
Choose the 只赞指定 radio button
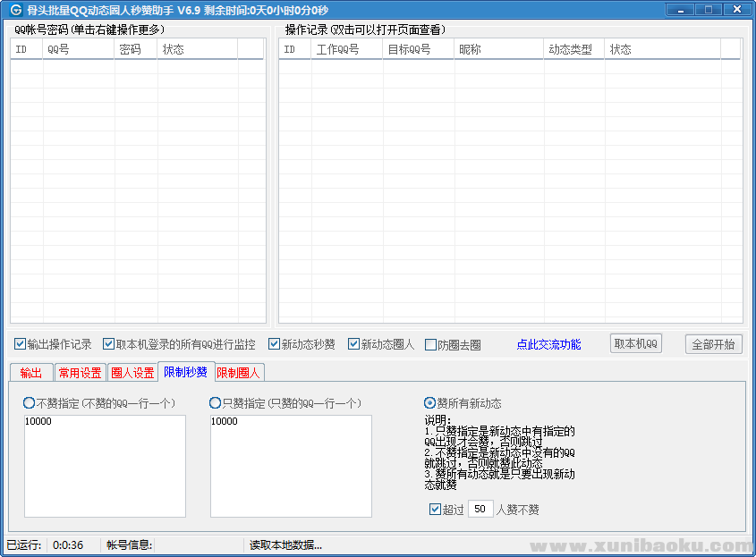pos(215,403)
